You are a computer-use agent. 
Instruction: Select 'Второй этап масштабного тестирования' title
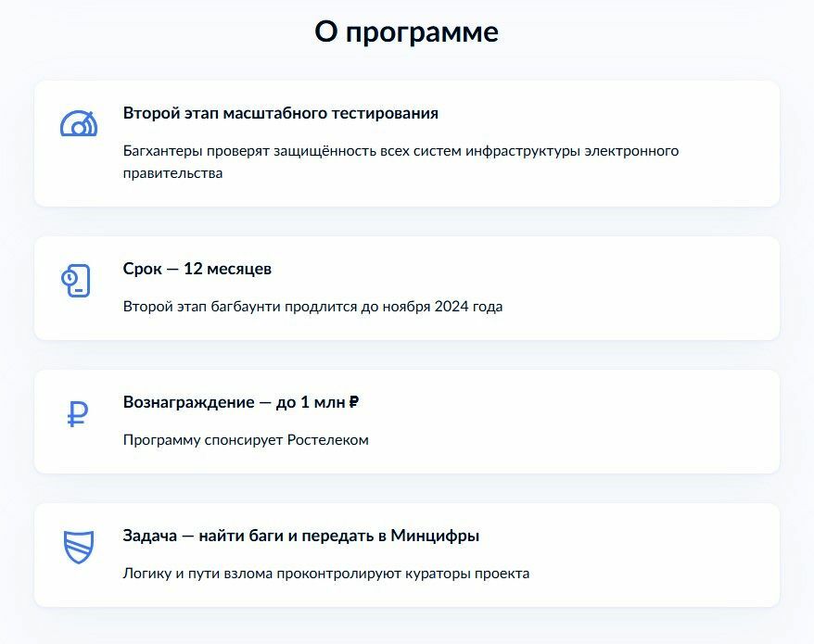(280, 113)
